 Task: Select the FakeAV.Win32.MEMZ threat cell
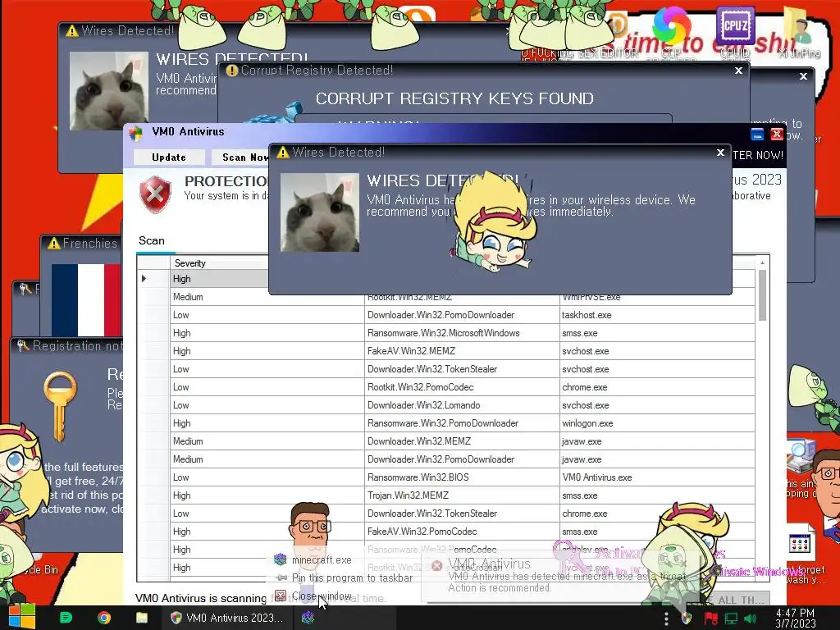click(462, 351)
